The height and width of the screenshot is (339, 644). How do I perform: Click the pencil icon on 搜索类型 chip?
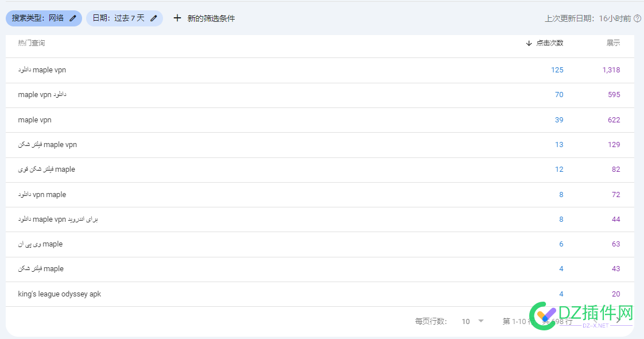[73, 18]
